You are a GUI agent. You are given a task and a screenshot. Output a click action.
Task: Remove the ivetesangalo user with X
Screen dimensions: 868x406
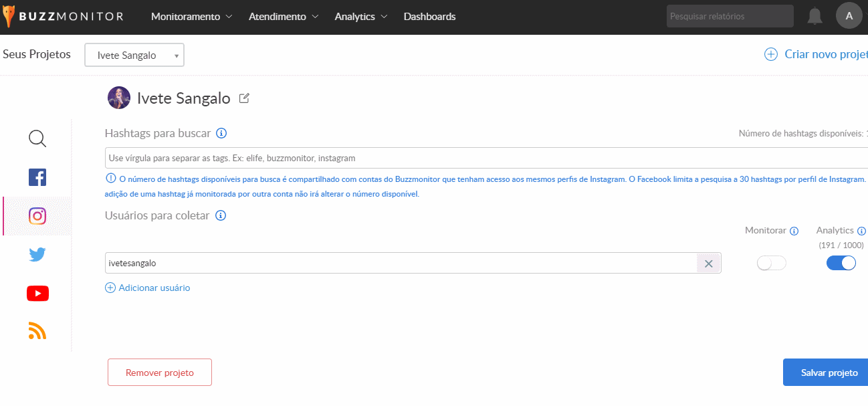[x=708, y=264]
